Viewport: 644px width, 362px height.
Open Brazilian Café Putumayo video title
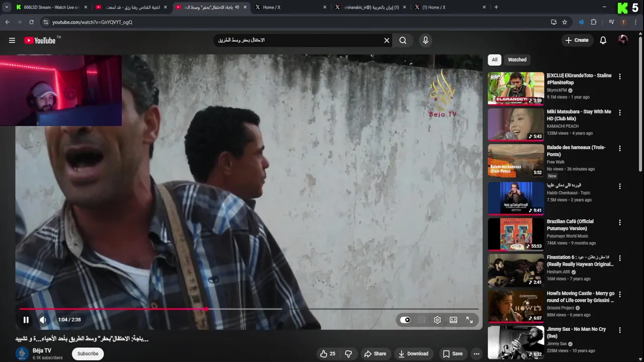tap(570, 225)
